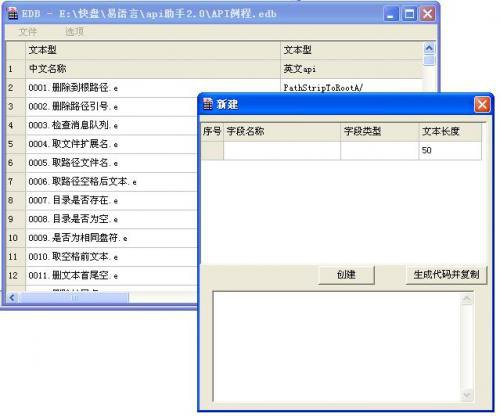Click the up arrow of the EDB table scrollbar
This screenshot has height=417, width=500.
(429, 48)
